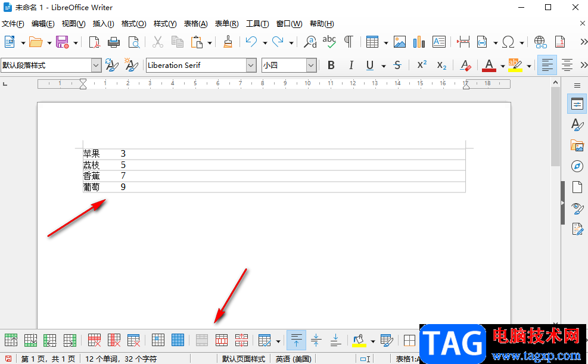Expand font color dropdown arrow
The image size is (588, 364).
pyautogui.click(x=502, y=66)
